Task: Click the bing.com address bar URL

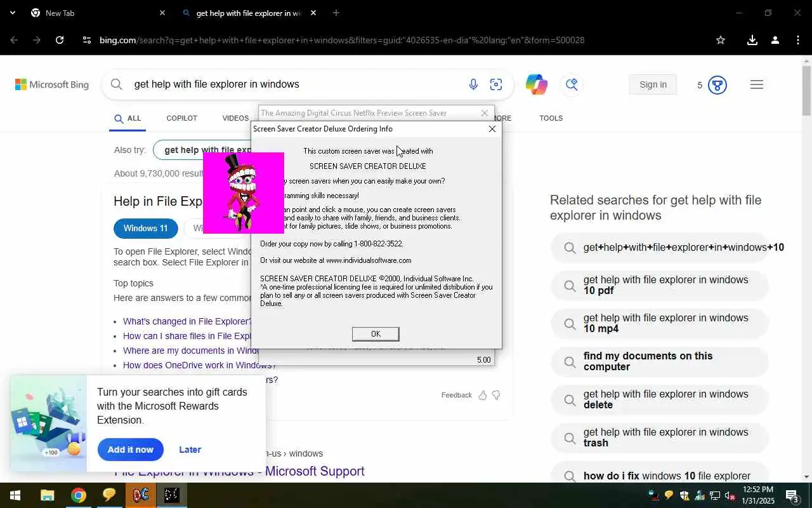Action: click(x=342, y=40)
